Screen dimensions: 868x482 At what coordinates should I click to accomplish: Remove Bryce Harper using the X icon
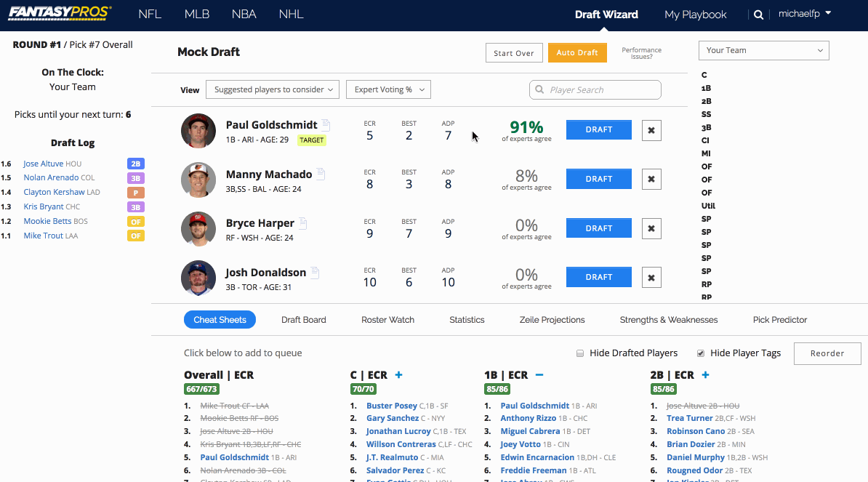tap(651, 228)
